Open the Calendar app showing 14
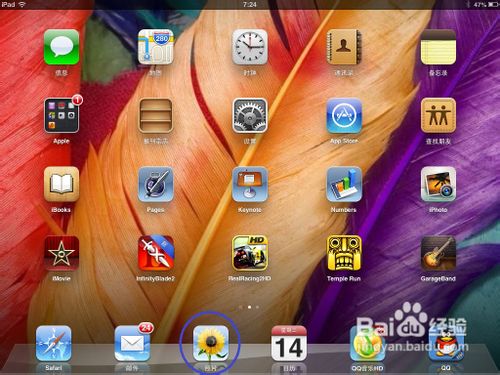 click(x=289, y=344)
